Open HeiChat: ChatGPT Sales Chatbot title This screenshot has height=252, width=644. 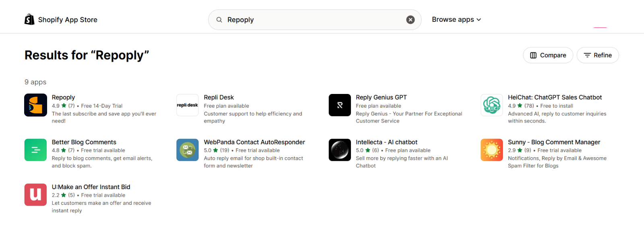click(555, 97)
